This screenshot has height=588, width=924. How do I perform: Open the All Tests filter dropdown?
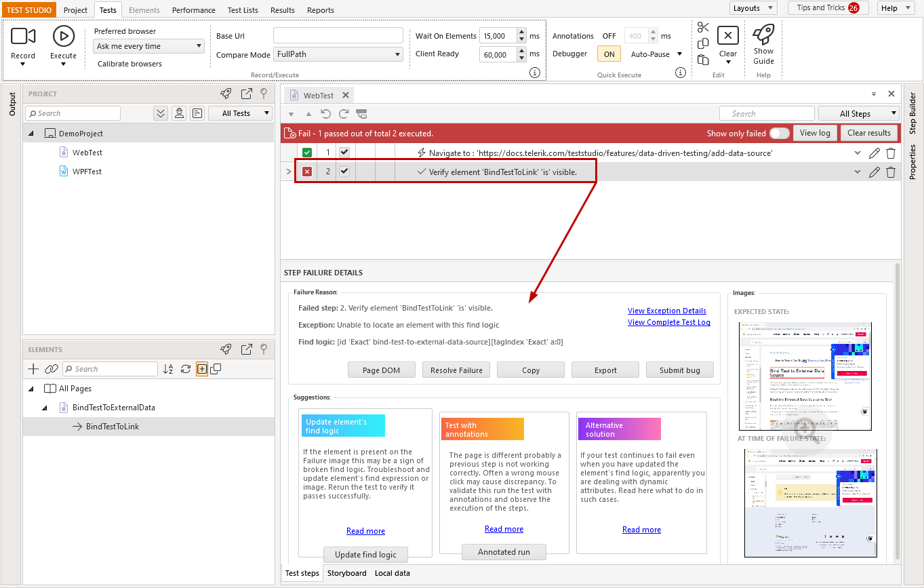(x=240, y=113)
